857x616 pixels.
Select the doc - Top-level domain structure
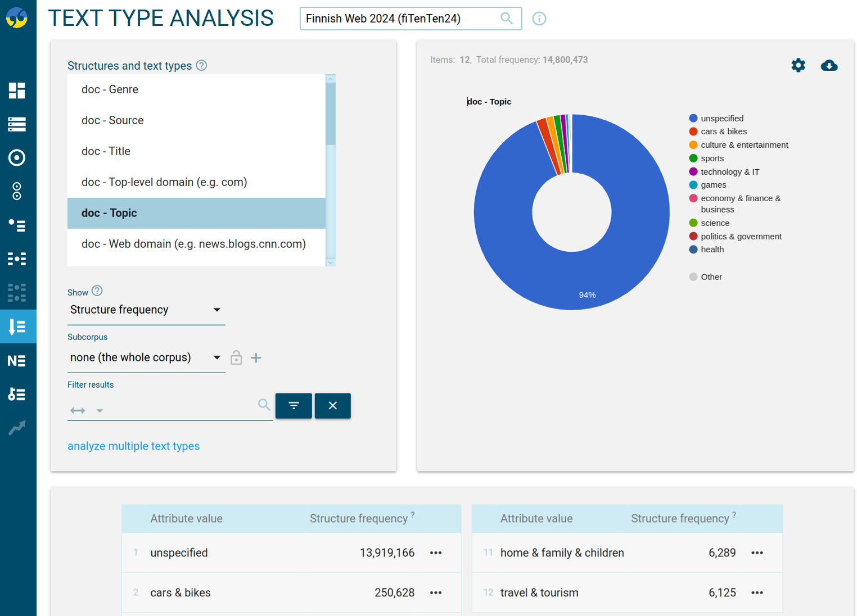[x=164, y=182]
